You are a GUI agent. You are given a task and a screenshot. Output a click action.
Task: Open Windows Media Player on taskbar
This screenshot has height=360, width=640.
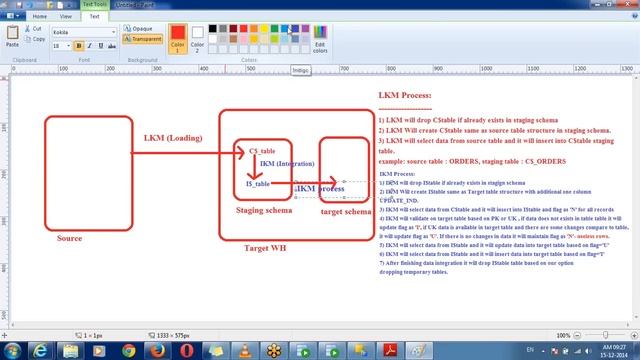click(99, 351)
